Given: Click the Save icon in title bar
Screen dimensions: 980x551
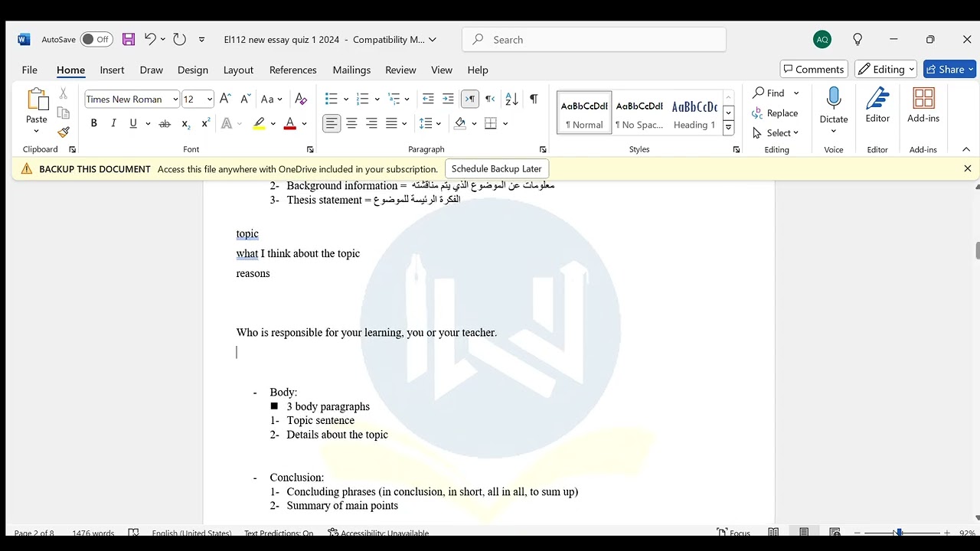Looking at the screenshot, I should [129, 39].
